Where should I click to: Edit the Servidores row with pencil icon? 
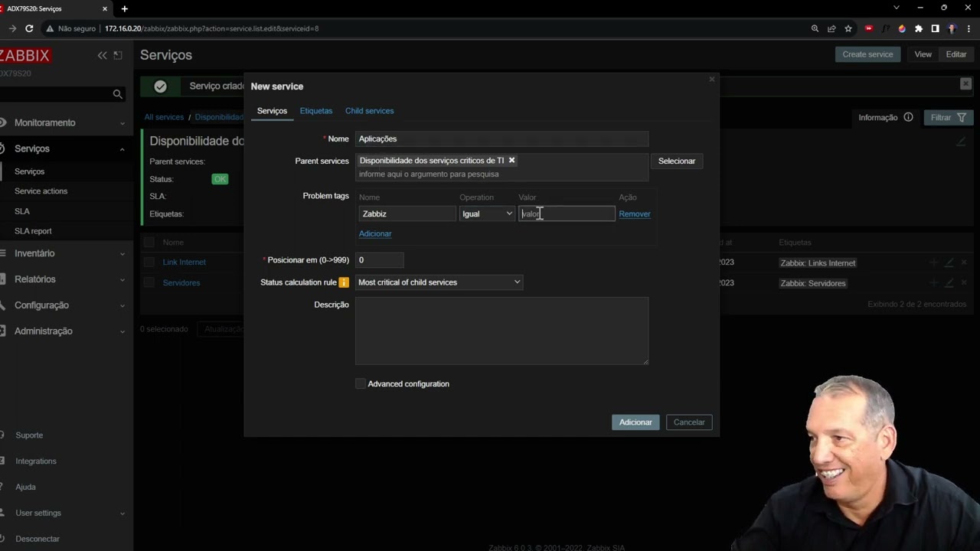pos(949,283)
